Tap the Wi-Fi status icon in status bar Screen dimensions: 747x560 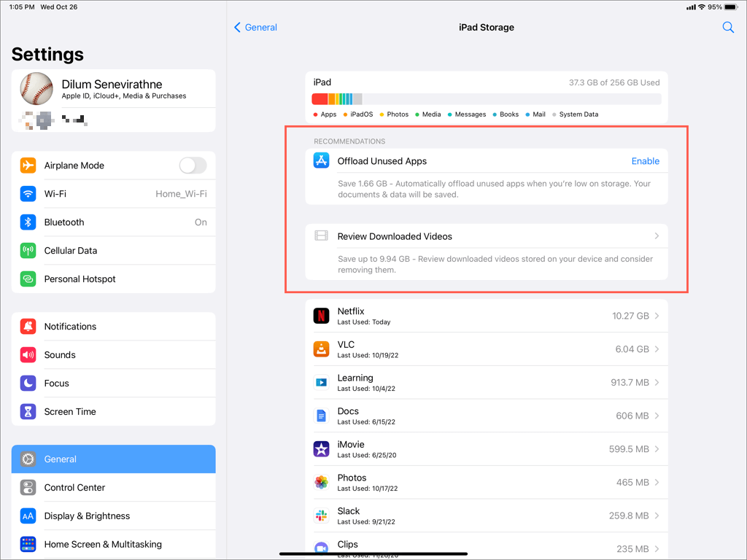[702, 7]
